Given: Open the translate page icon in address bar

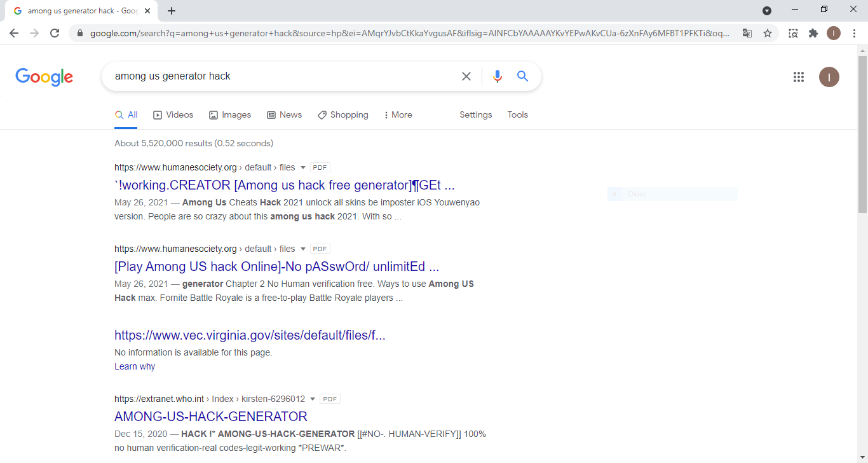Looking at the screenshot, I should 747,33.
